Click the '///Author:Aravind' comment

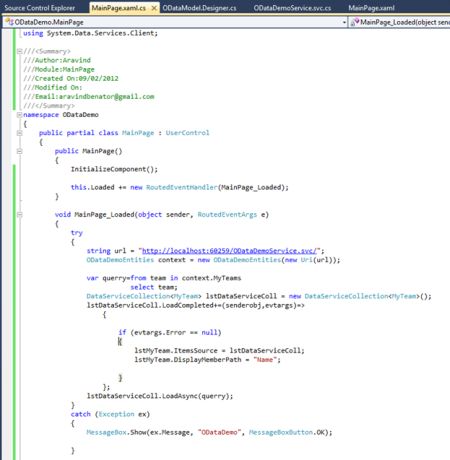pyautogui.click(x=57, y=60)
